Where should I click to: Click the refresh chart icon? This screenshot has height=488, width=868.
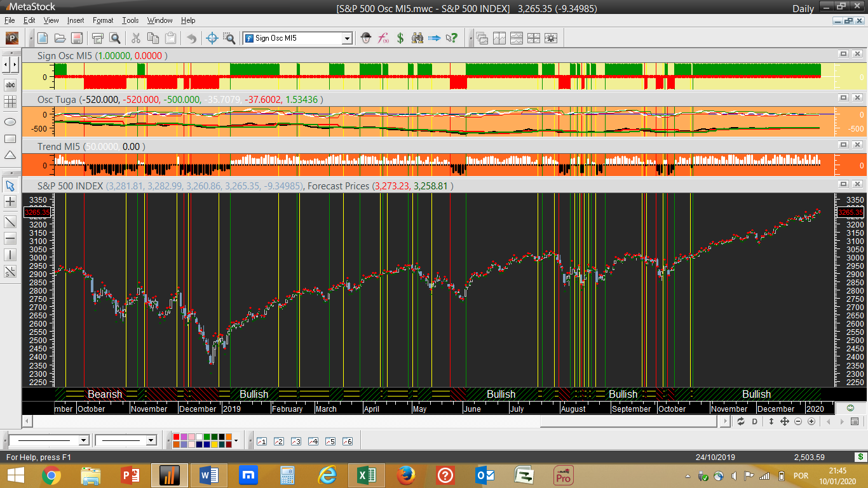click(741, 421)
